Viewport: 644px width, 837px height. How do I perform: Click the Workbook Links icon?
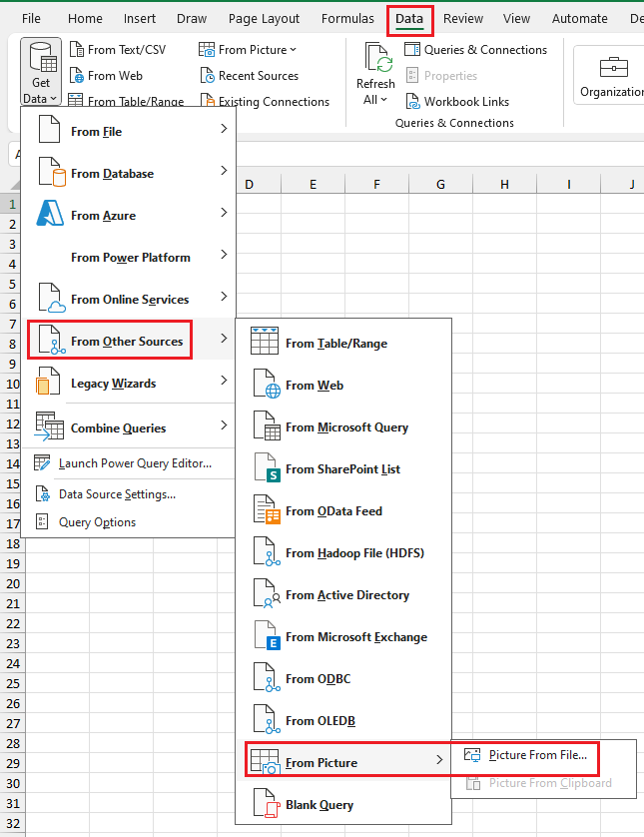(412, 101)
